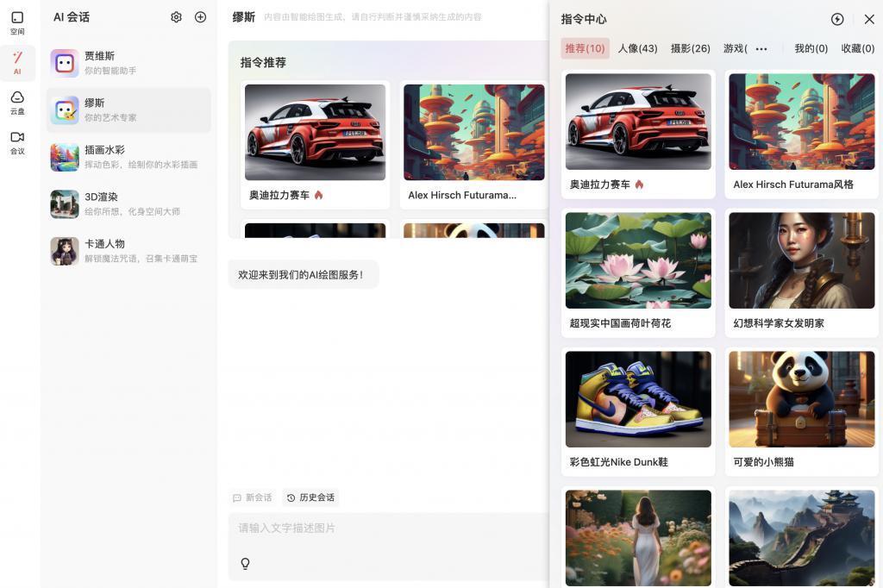Open the 空间 section in left rail
The width and height of the screenshot is (883, 588).
coord(17,23)
